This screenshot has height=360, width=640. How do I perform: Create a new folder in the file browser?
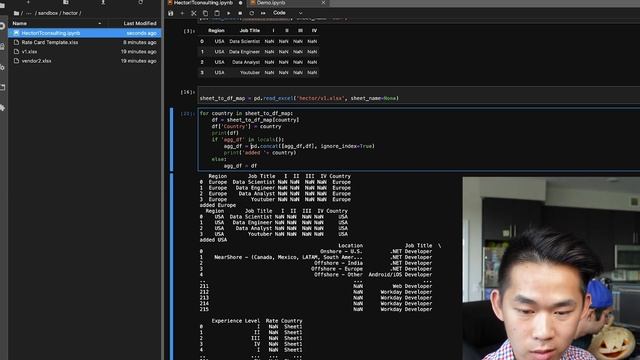[65, 2]
